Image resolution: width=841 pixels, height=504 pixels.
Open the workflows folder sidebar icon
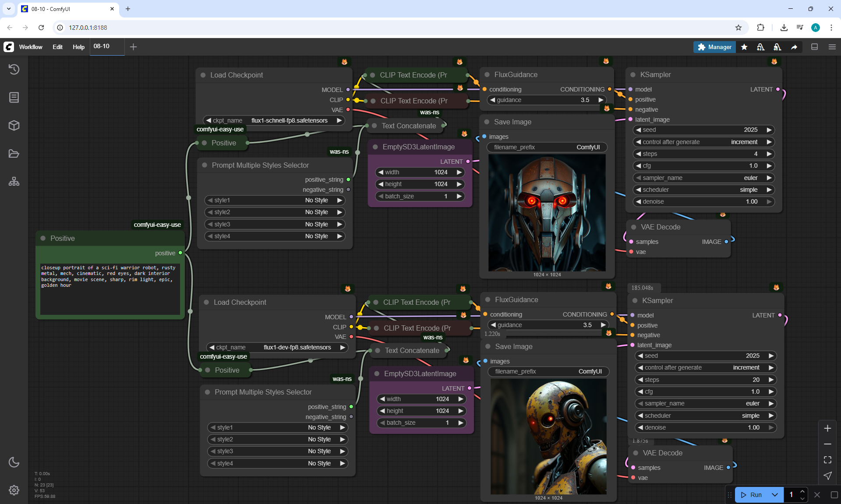tap(14, 153)
